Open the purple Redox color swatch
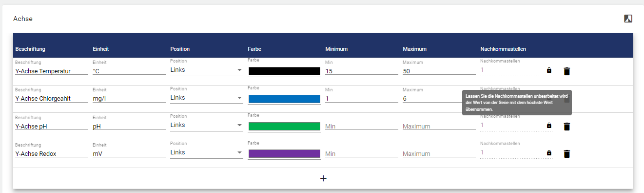The height and width of the screenshot is (193, 644). coord(284,154)
